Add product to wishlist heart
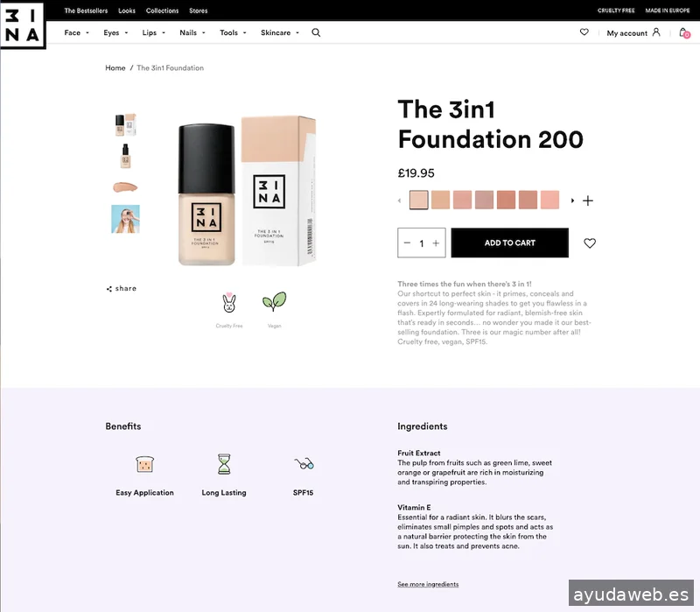The width and height of the screenshot is (700, 612). tap(589, 243)
